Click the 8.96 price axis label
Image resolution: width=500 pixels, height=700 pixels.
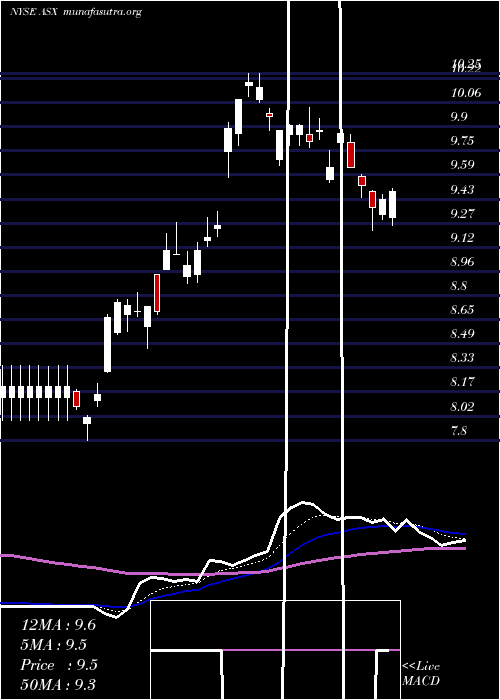click(x=462, y=262)
